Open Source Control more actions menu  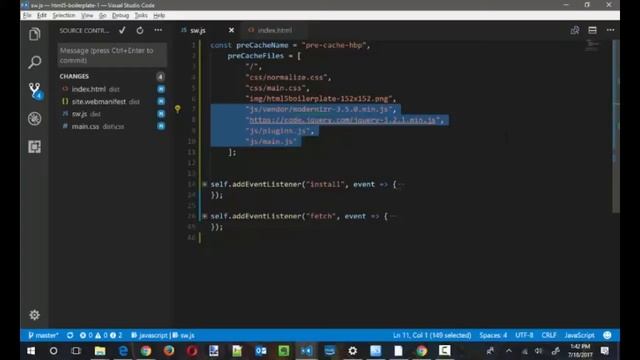coord(158,30)
